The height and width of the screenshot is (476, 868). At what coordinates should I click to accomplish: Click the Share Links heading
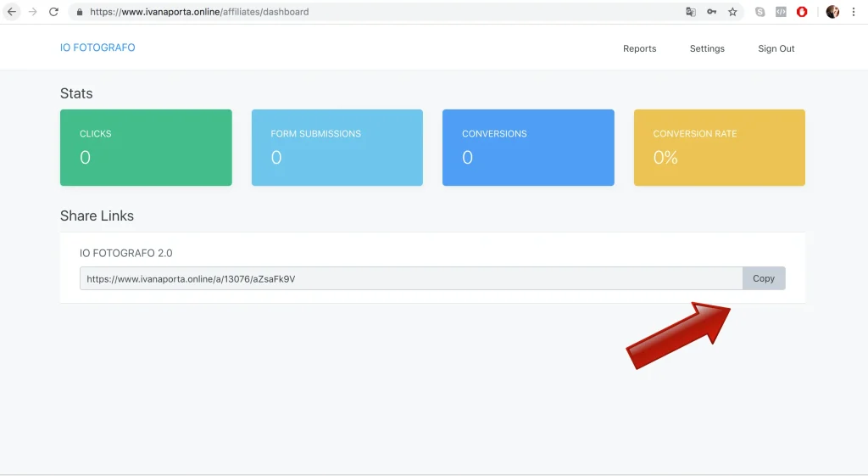[97, 216]
